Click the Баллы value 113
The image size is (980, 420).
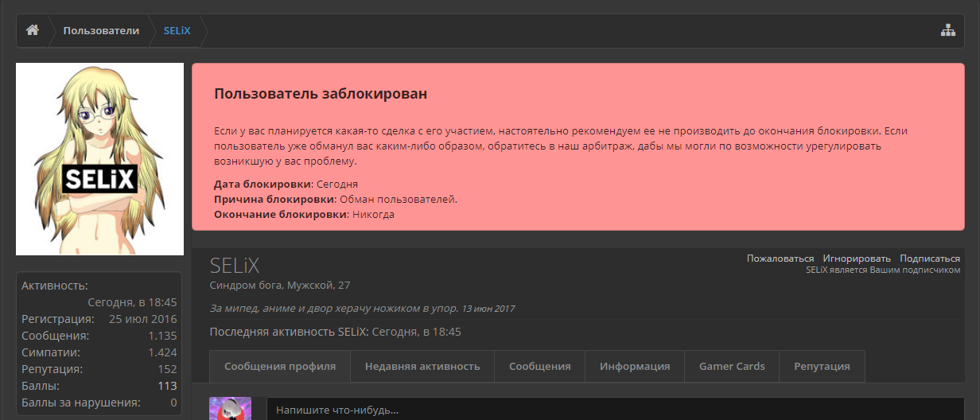(x=167, y=386)
